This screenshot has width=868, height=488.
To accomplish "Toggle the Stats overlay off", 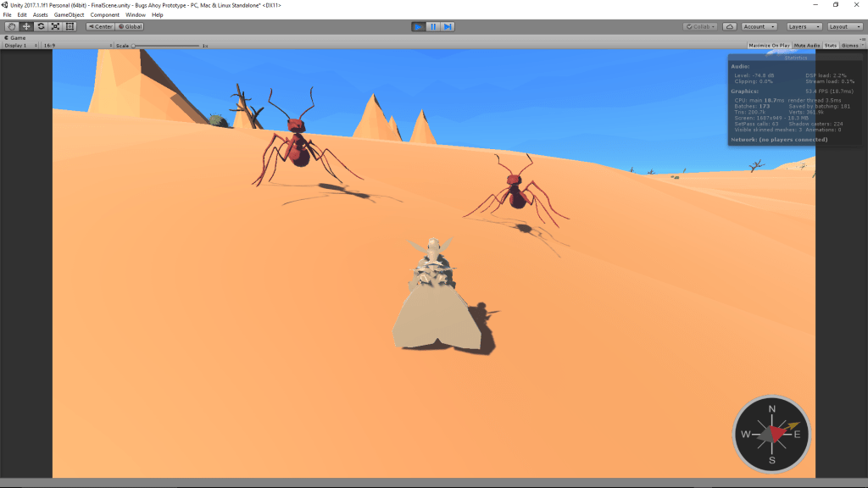I will click(x=830, y=45).
